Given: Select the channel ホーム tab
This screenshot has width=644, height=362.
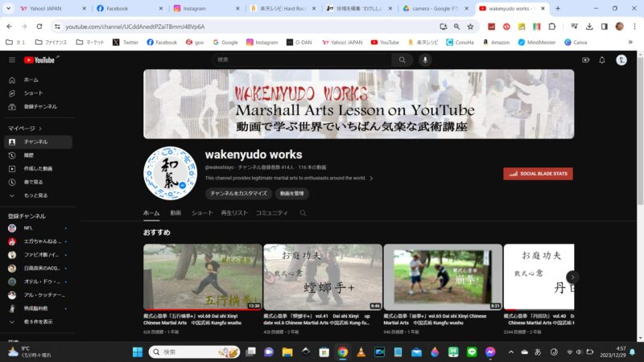Looking at the screenshot, I should coord(151,213).
